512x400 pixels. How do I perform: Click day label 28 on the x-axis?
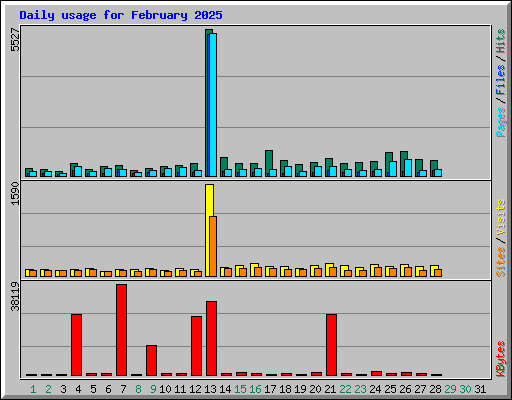click(x=435, y=389)
